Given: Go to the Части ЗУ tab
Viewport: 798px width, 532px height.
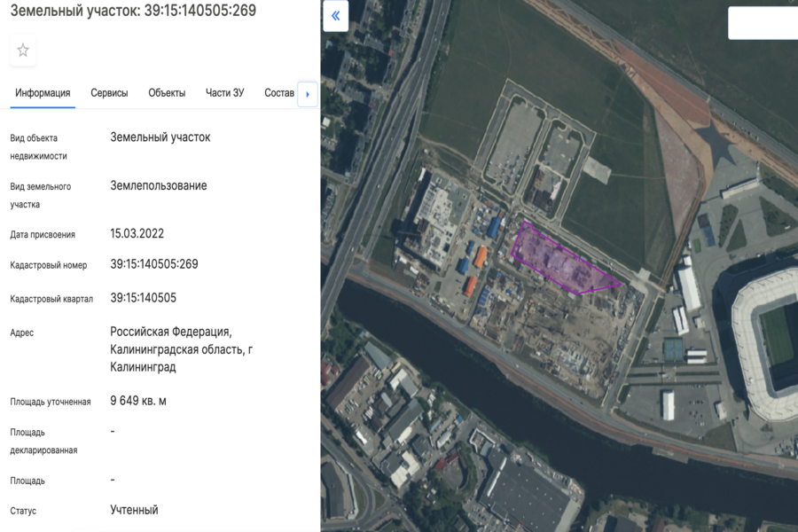Looking at the screenshot, I should [224, 93].
